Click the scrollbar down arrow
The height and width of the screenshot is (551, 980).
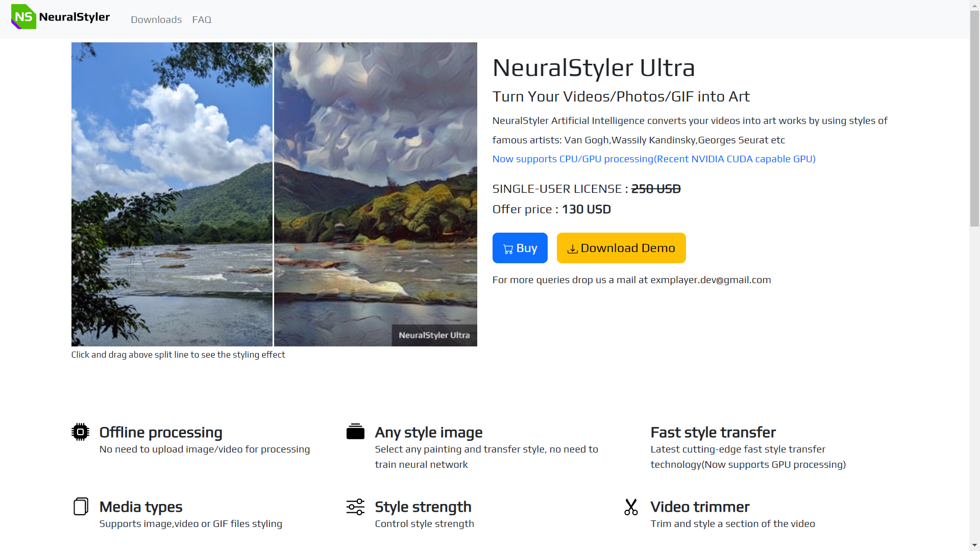click(974, 545)
